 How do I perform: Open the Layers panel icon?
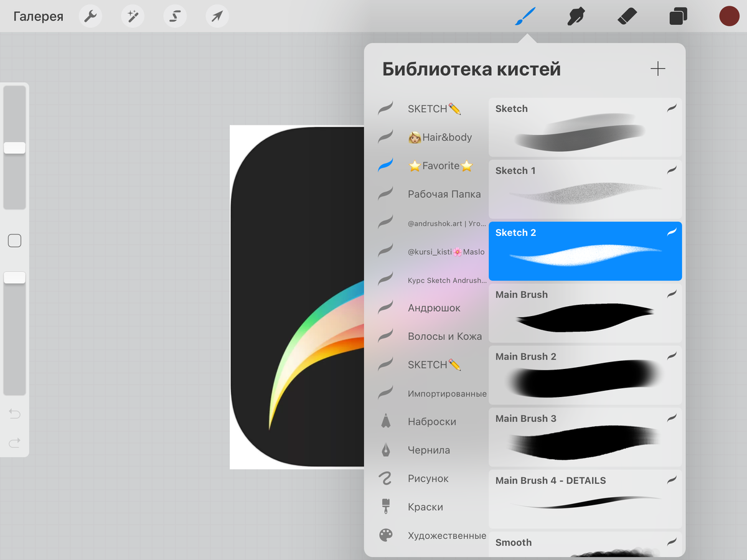click(x=678, y=16)
